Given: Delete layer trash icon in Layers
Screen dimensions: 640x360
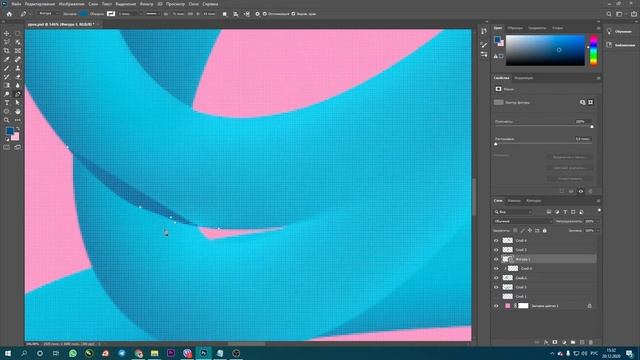Looking at the screenshot, I should click(x=591, y=342).
